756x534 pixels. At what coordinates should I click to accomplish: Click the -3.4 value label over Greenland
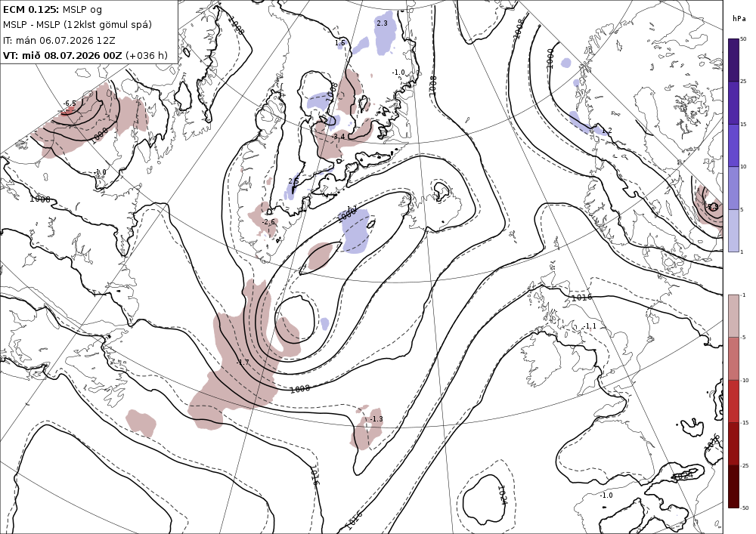click(x=339, y=137)
